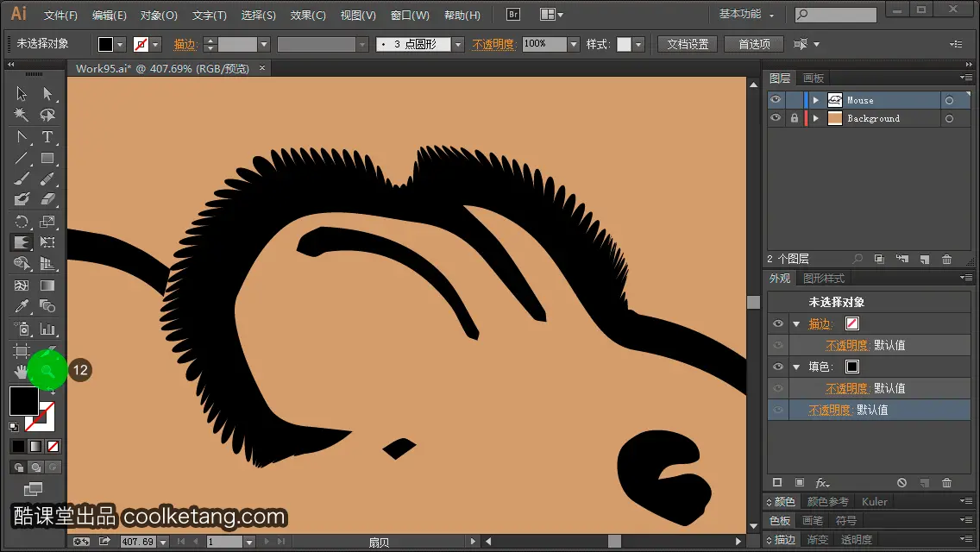This screenshot has height=552, width=980.
Task: Click target circle of Mouse layer
Action: tap(949, 100)
